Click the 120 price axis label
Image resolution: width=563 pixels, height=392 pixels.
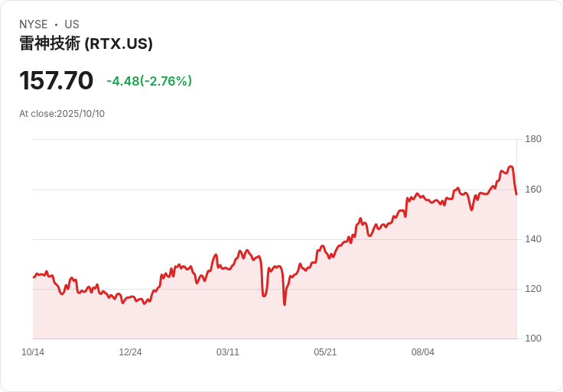pos(533,289)
